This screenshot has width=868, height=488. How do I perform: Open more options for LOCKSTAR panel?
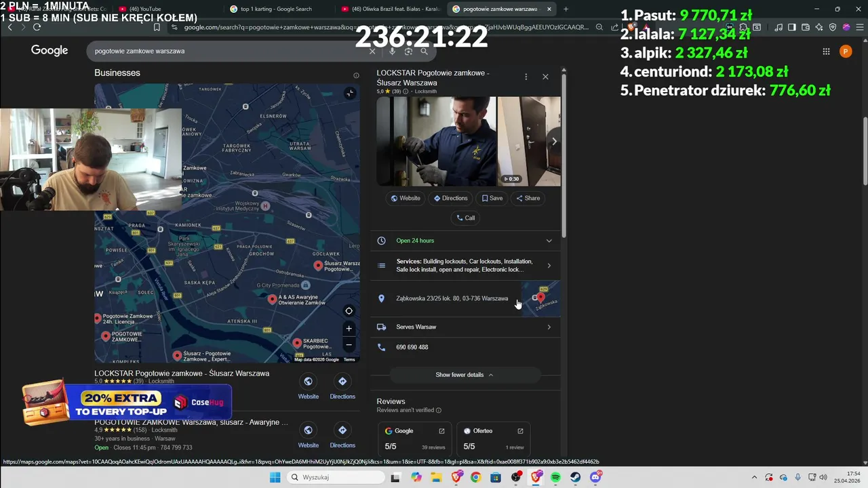click(x=526, y=77)
